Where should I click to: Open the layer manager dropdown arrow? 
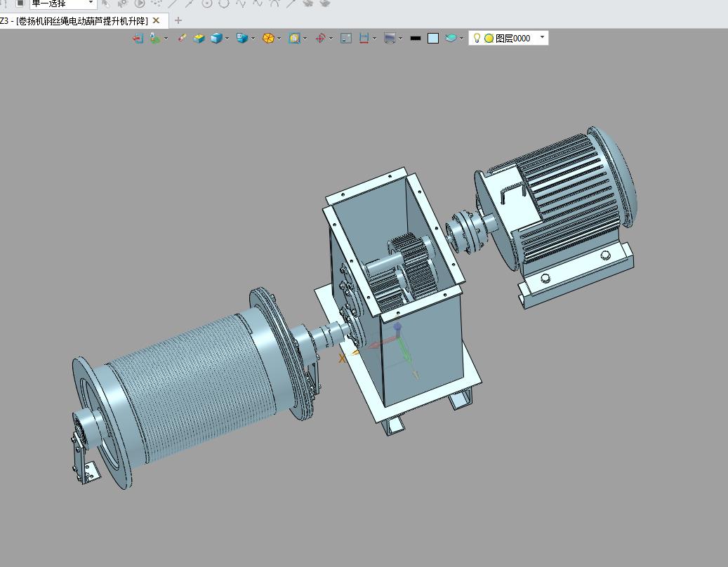(461, 39)
